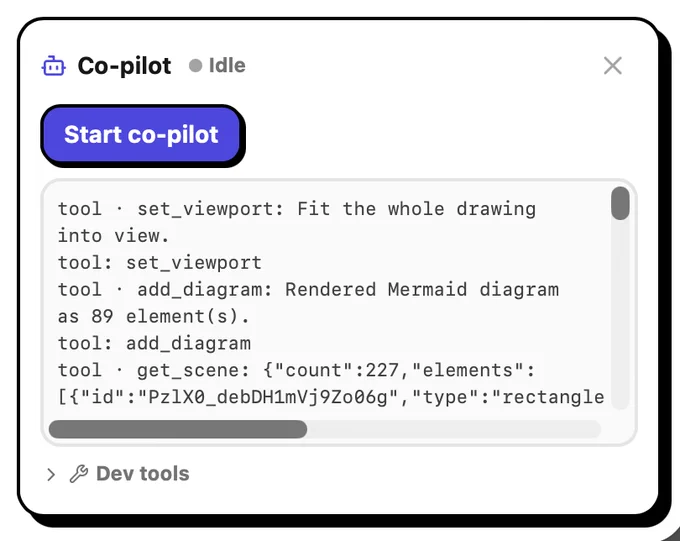Click the "tool: set_viewport" log line

[160, 262]
